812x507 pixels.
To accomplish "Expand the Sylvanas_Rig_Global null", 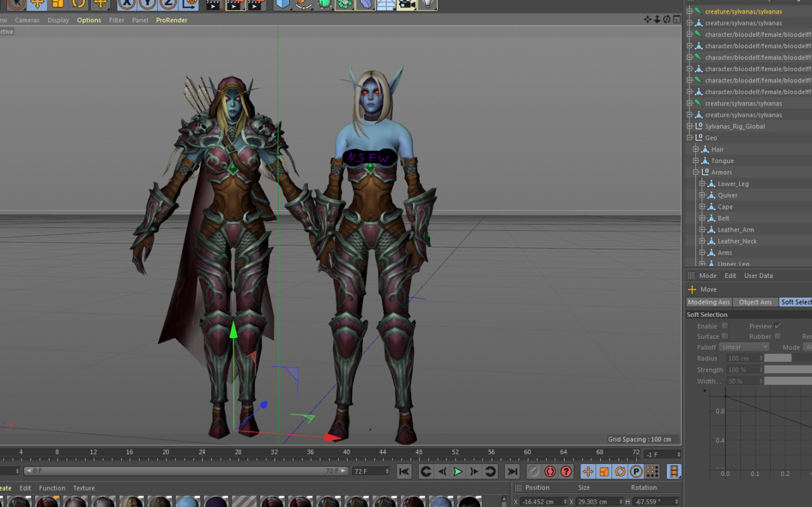I will point(690,126).
